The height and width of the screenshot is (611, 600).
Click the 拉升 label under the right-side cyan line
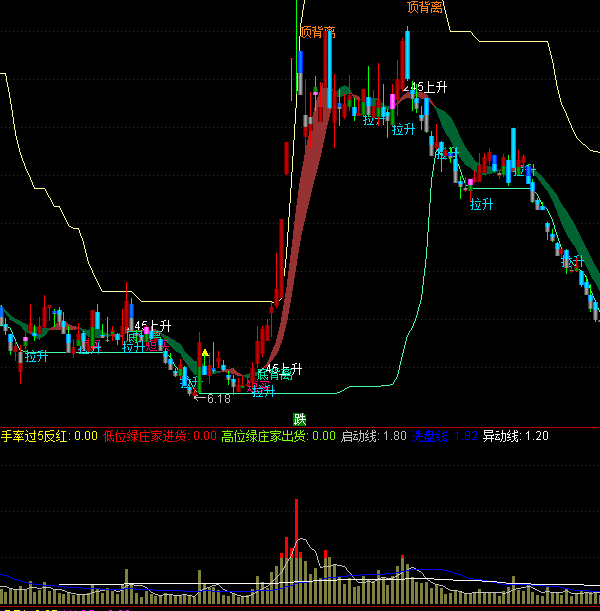point(482,204)
